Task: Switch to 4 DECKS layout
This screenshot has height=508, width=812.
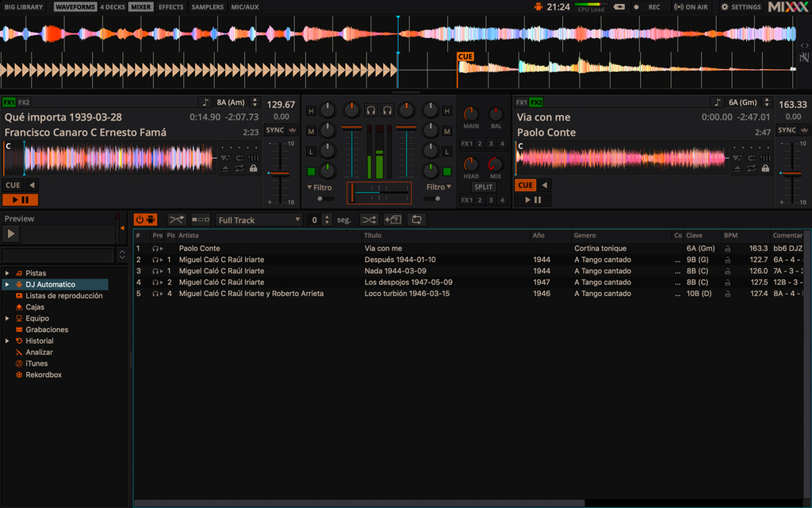Action: 113,6
